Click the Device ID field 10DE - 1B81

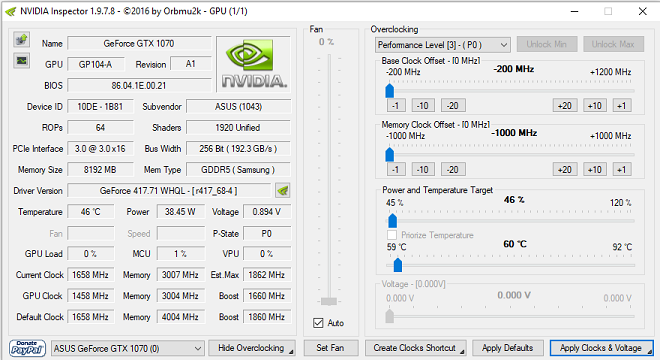click(100, 107)
